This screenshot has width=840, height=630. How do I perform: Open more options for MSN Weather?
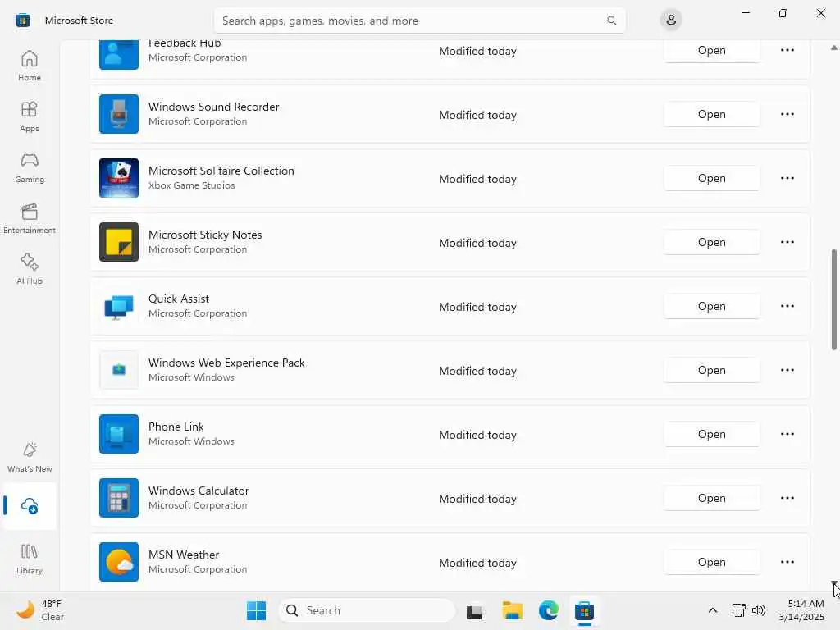click(x=787, y=562)
